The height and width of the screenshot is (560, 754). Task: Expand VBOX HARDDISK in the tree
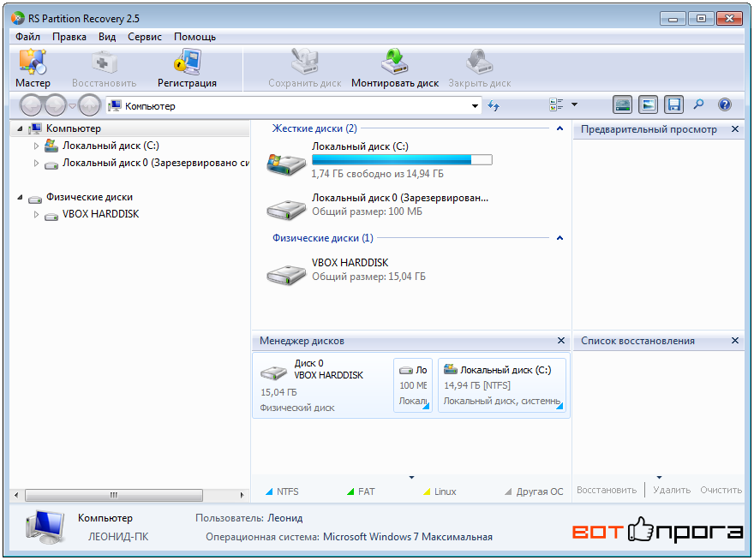tap(36, 214)
